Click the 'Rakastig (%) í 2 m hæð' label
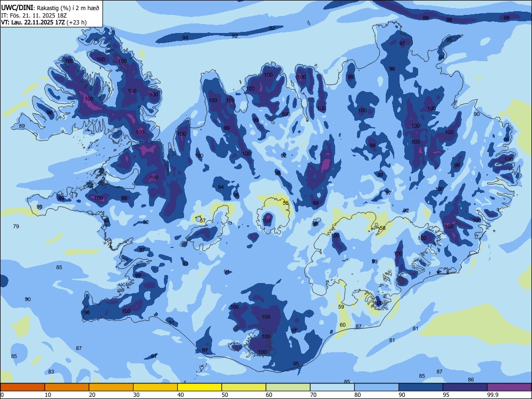 pos(68,8)
